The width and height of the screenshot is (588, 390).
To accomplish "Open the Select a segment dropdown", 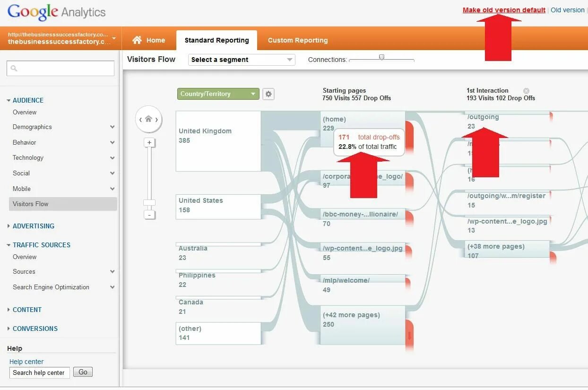I will click(x=241, y=60).
